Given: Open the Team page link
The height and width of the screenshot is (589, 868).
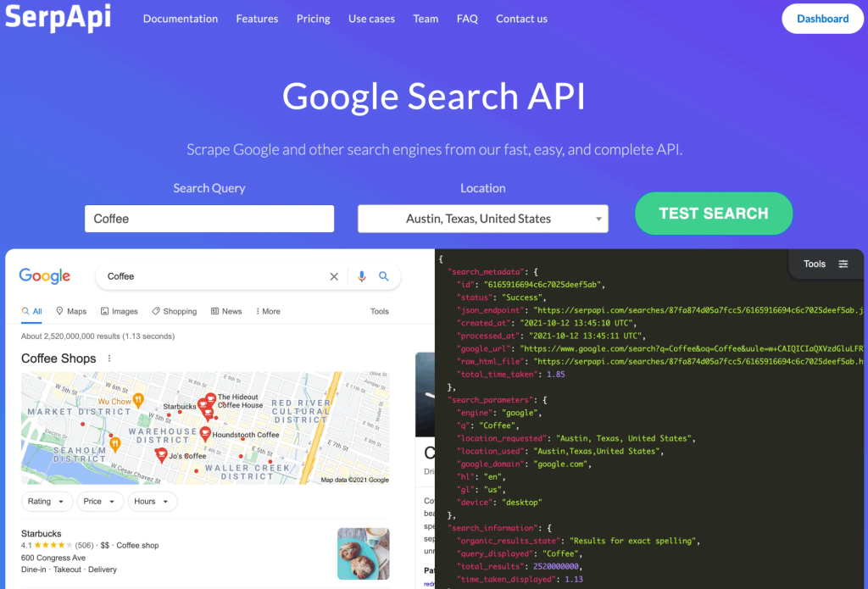Looking at the screenshot, I should point(426,19).
